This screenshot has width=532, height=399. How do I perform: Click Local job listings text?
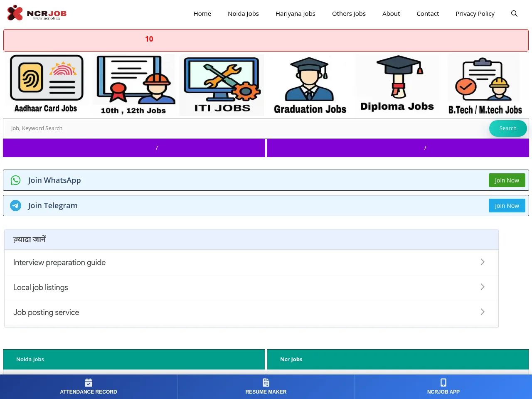pyautogui.click(x=41, y=288)
